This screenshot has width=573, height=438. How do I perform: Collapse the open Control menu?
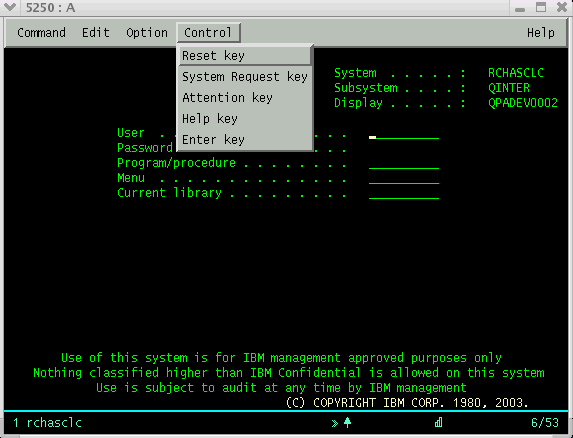[x=208, y=33]
